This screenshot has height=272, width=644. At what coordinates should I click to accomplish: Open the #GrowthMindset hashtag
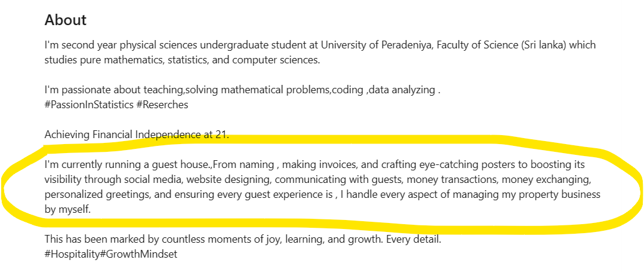139,254
